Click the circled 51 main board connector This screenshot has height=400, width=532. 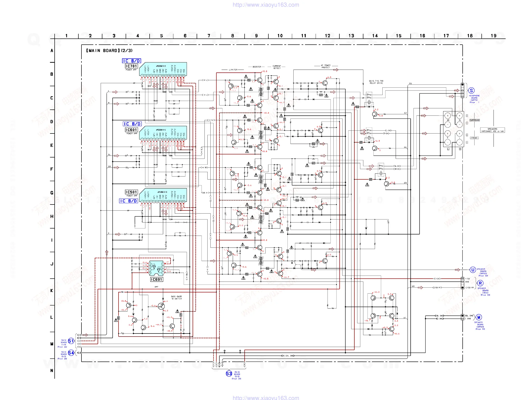coord(71,341)
